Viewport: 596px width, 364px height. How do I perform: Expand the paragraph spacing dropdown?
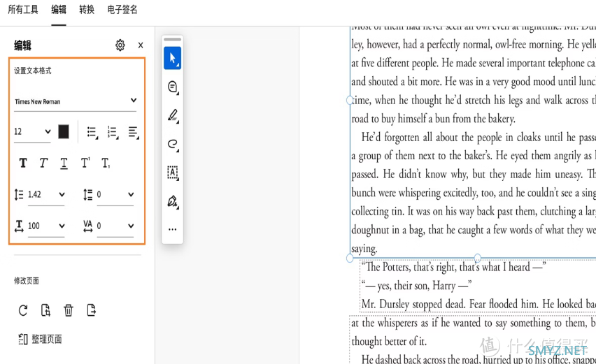point(131,194)
